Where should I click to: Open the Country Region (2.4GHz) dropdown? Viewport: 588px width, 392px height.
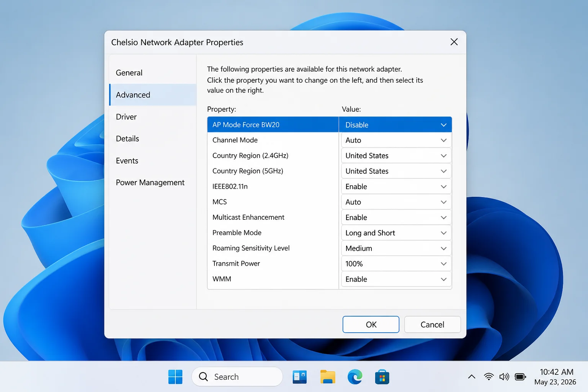click(396, 156)
